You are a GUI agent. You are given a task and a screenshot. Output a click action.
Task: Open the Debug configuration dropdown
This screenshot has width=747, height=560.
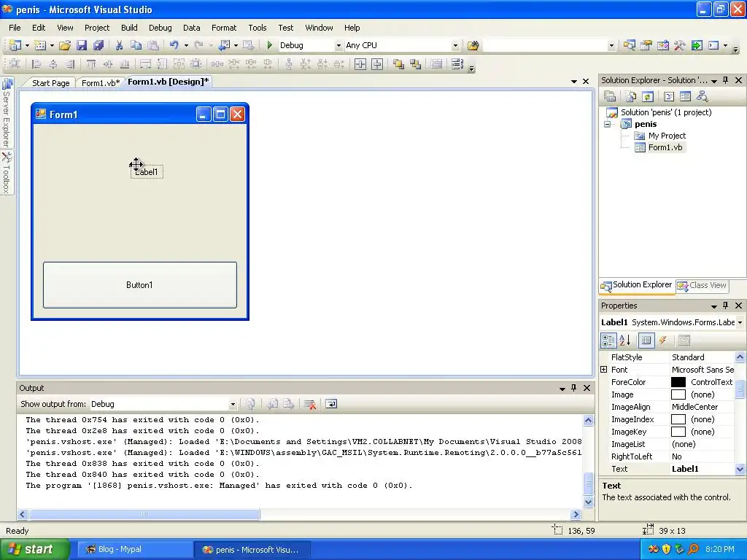click(x=338, y=46)
